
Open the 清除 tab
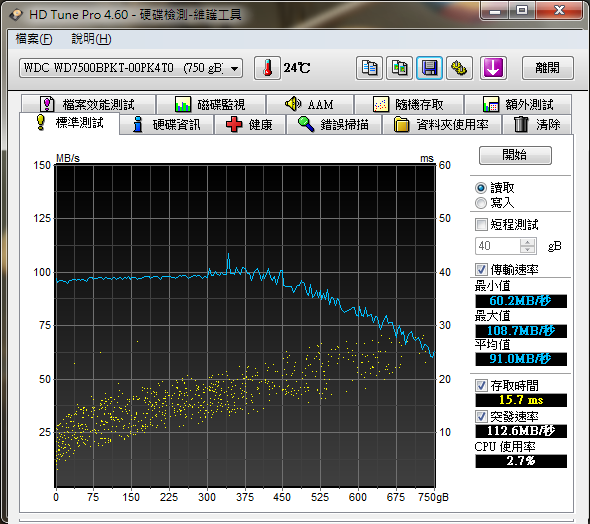click(537, 125)
